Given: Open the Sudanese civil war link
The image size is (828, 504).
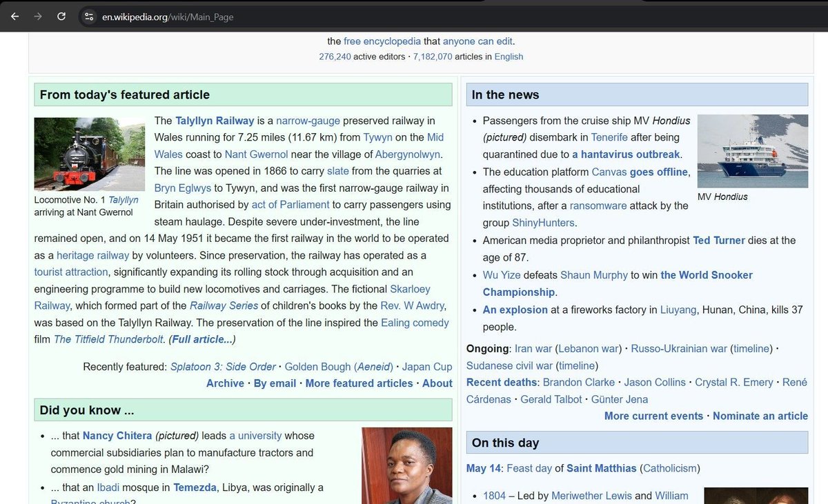Looking at the screenshot, I should pos(509,365).
